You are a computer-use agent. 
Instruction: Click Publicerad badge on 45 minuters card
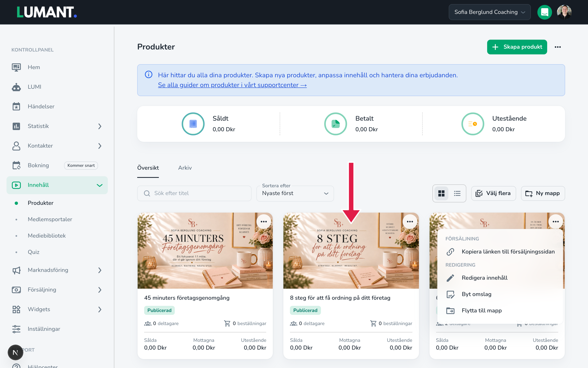click(159, 310)
